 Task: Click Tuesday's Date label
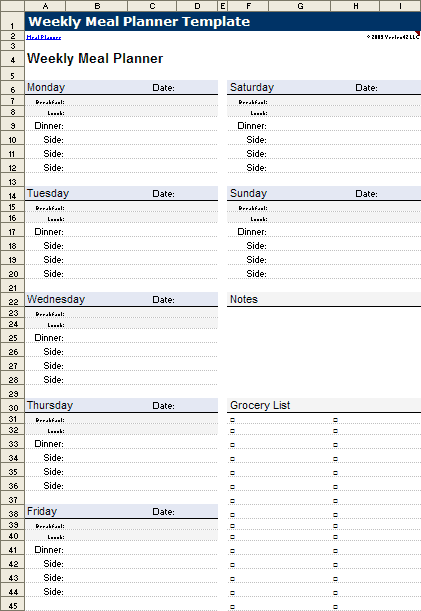[163, 194]
